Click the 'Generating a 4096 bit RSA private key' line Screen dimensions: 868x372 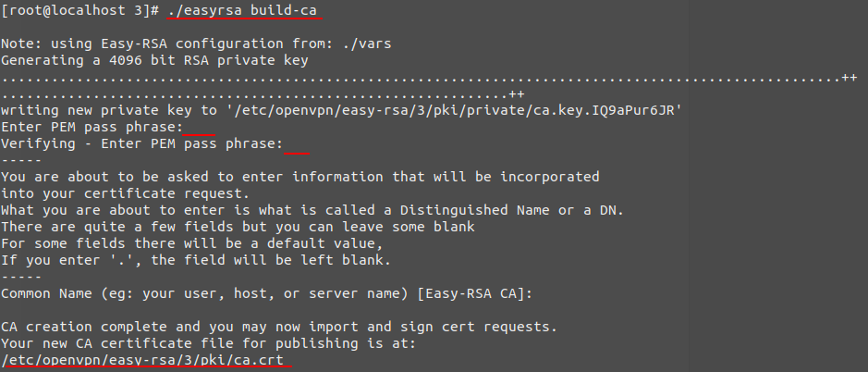click(154, 60)
